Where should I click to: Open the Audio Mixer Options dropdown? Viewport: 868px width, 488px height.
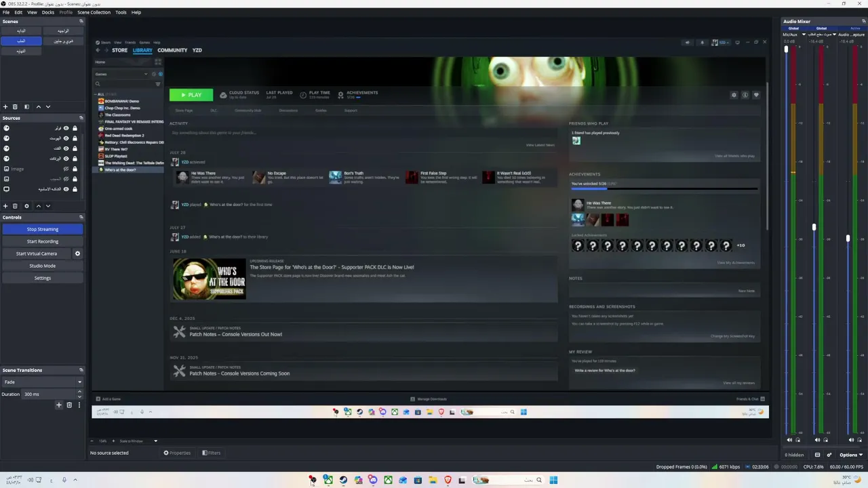(x=851, y=455)
